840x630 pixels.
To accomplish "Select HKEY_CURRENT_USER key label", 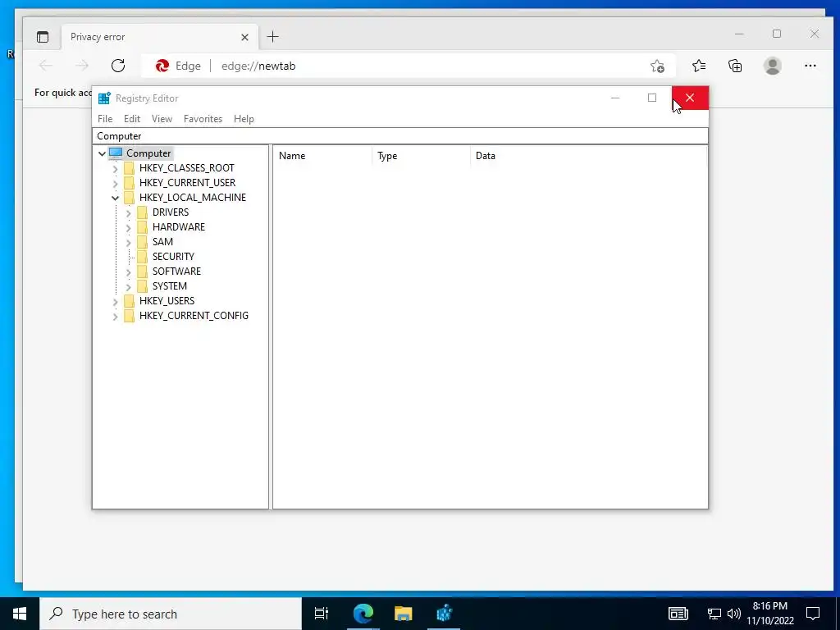I will point(188,183).
